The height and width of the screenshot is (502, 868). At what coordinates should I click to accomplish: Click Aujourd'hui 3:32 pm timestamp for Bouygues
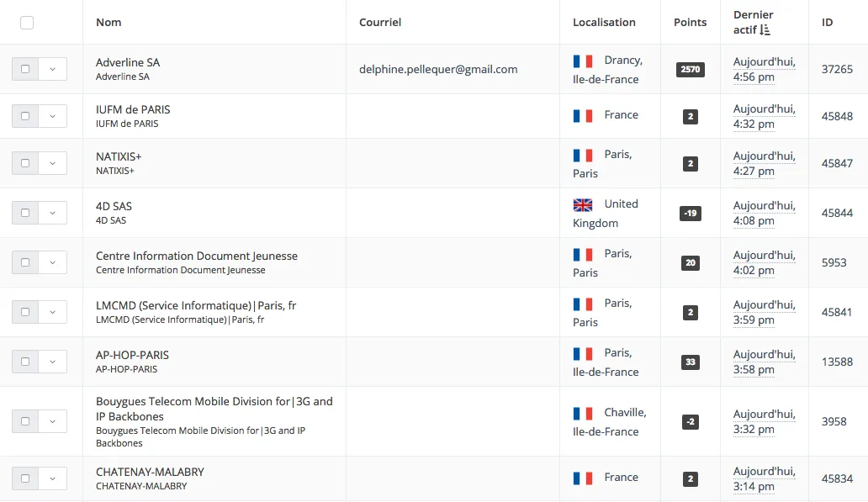(764, 422)
